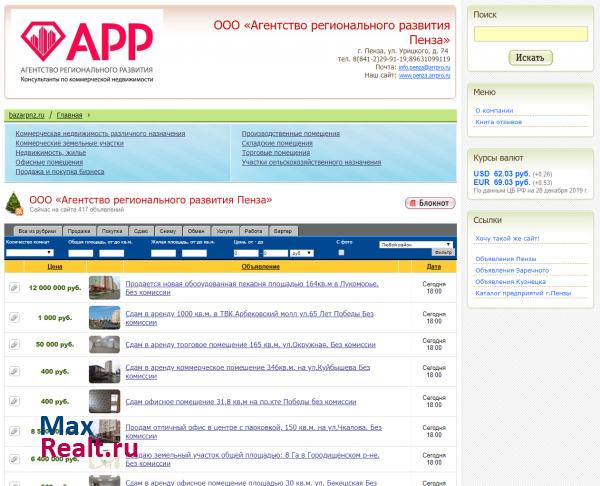Click the bazarpnz.ru breadcrumb link
Image resolution: width=600 pixels, height=486 pixels.
pos(26,115)
